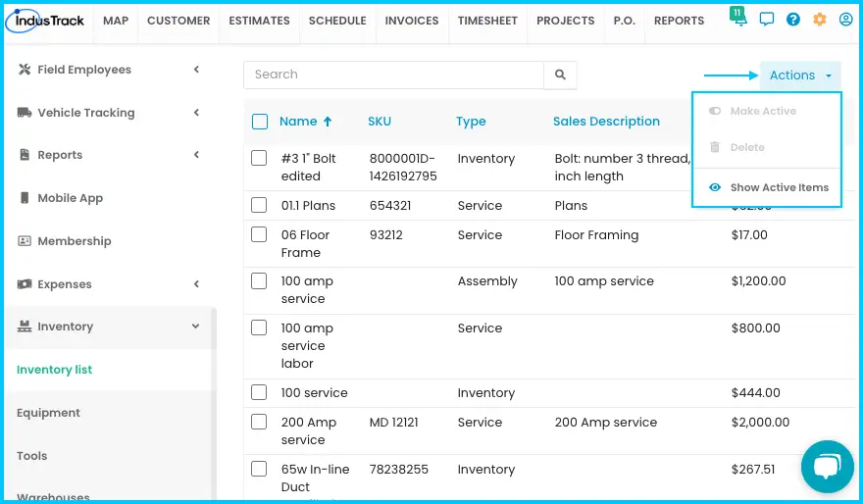Viewport: 863px width, 504px height.
Task: Expand the Field Employees chevron
Action: [196, 70]
